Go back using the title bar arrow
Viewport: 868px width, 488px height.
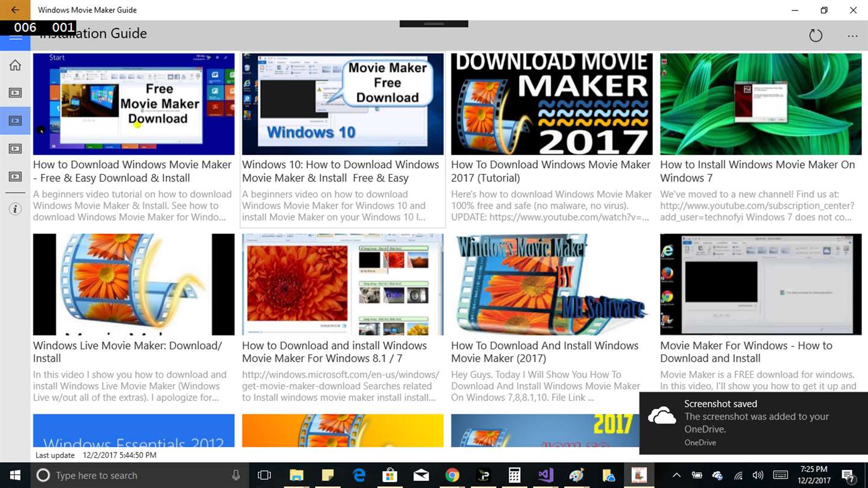point(15,10)
